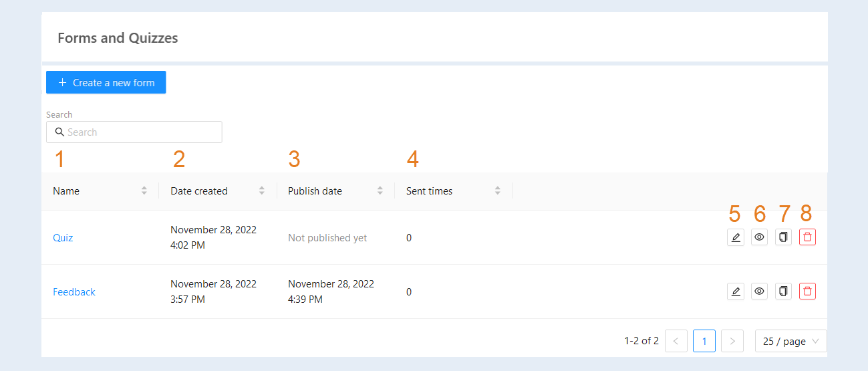Image resolution: width=868 pixels, height=371 pixels.
Task: Open the 25 / page size dropdown
Action: 791,341
